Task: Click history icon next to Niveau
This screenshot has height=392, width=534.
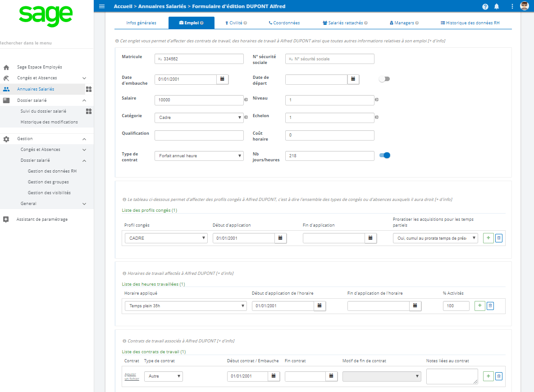Action: 377,100
